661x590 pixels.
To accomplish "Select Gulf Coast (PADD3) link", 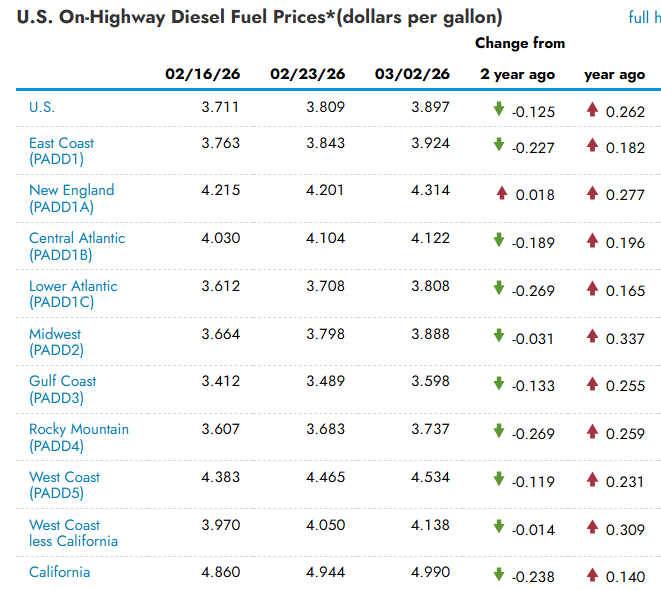I will [x=62, y=389].
